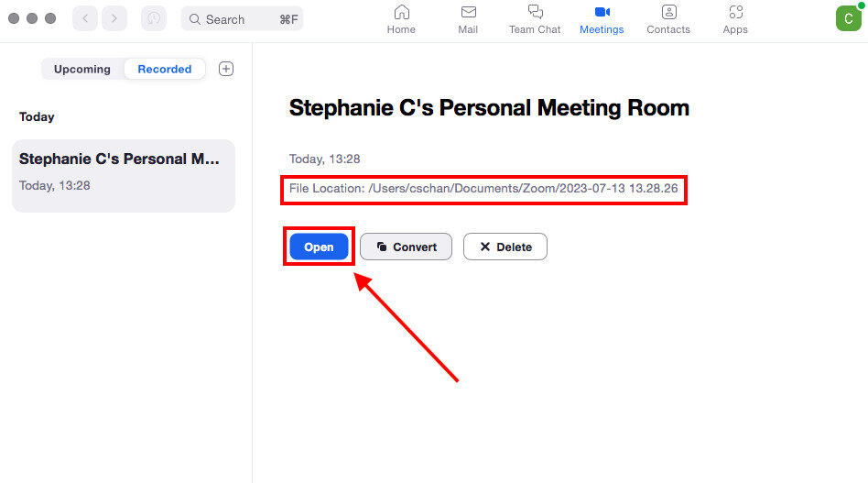The width and height of the screenshot is (868, 483).
Task: Open Team Chat from the top bar
Action: point(535,13)
